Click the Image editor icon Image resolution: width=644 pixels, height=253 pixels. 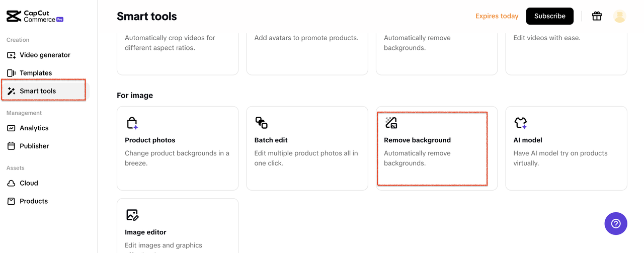132,215
